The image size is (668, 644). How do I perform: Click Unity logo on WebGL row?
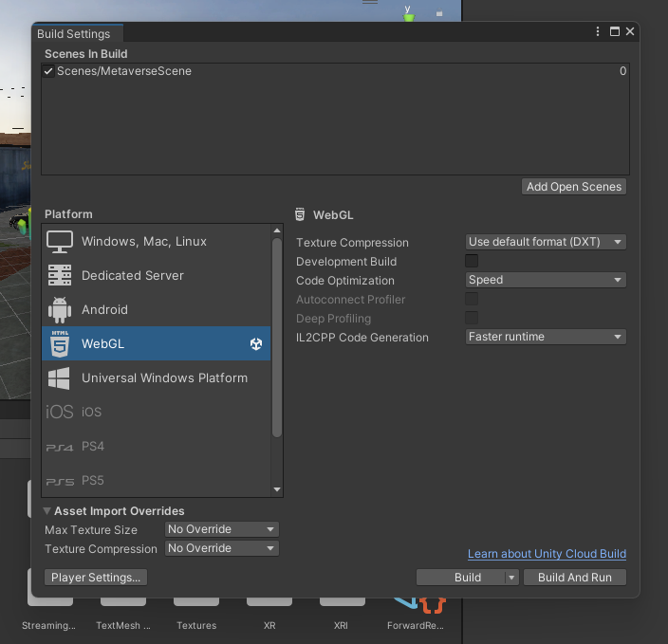pyautogui.click(x=256, y=343)
